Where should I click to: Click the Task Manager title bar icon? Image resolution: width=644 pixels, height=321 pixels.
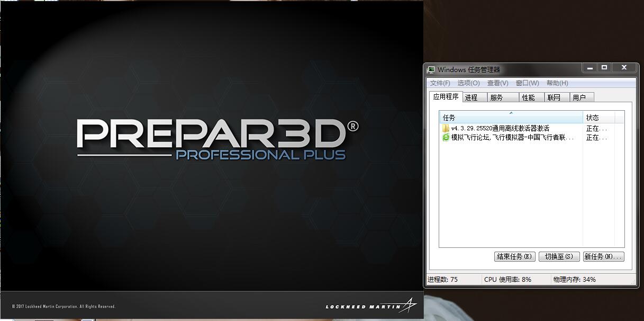431,69
